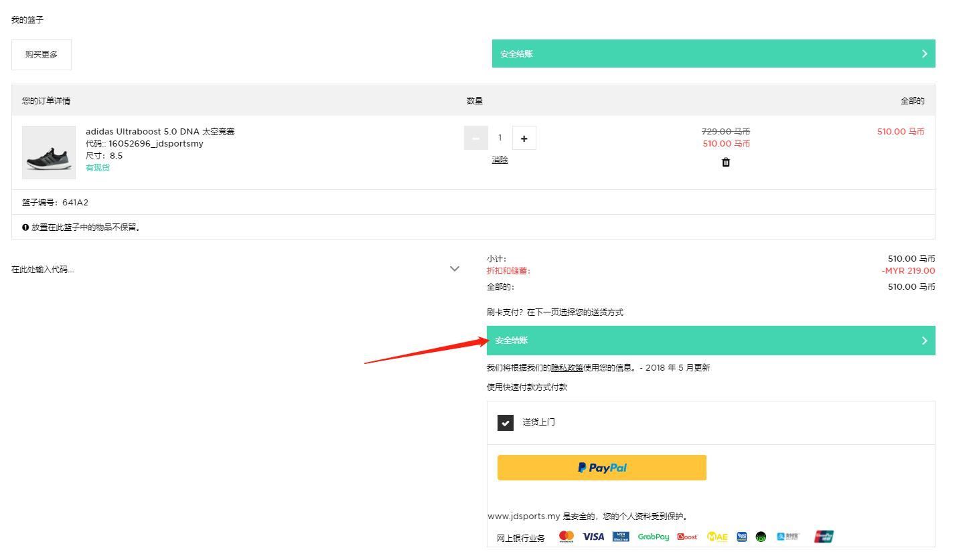The image size is (973, 560).
Task: Click the Mastercard payment icon
Action: [567, 537]
